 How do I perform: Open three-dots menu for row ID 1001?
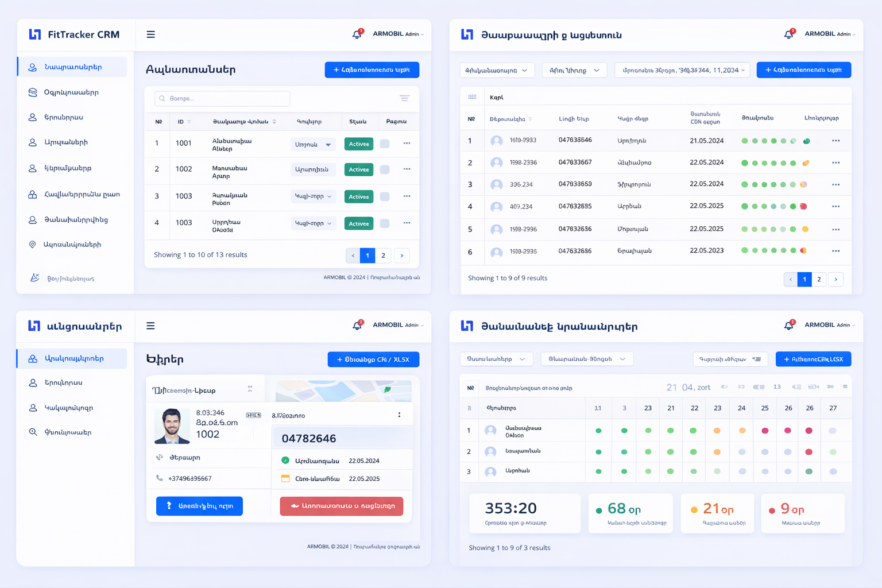point(407,144)
